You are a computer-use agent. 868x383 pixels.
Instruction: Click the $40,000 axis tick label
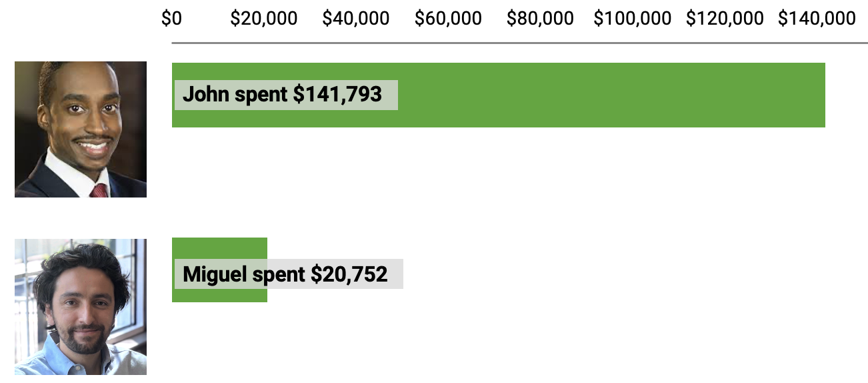pyautogui.click(x=356, y=19)
